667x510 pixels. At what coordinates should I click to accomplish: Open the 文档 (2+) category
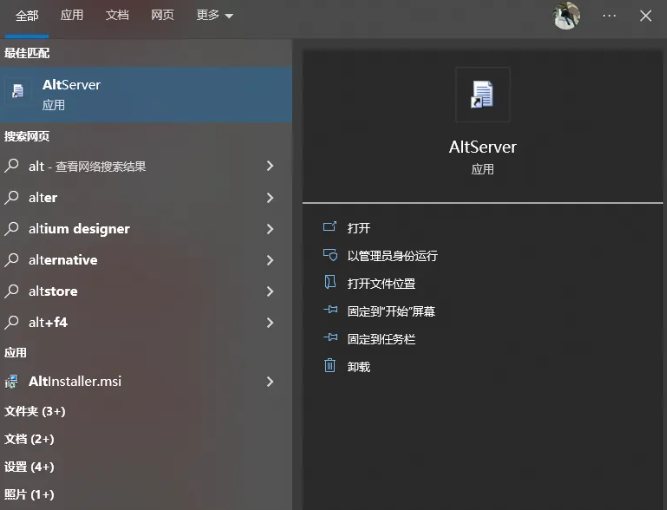[x=29, y=439]
